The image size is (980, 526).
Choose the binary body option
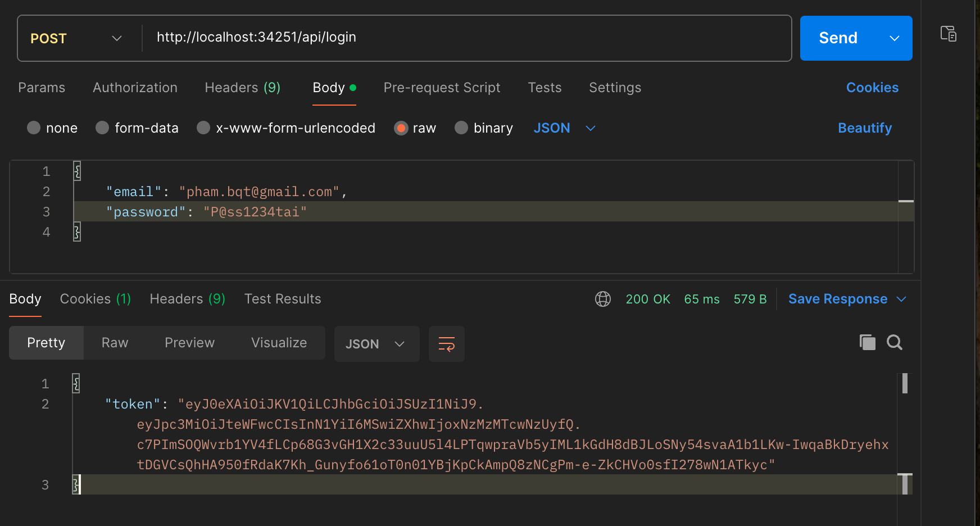pyautogui.click(x=461, y=128)
